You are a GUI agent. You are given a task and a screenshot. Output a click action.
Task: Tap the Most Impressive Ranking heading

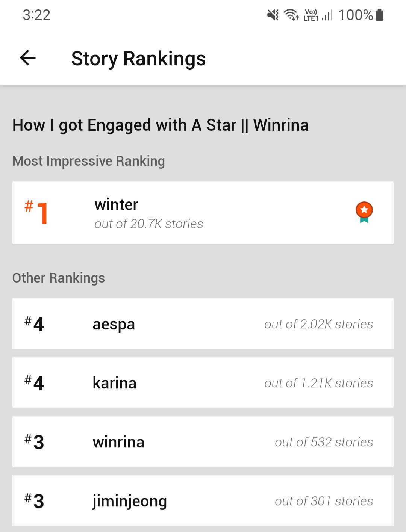pos(89,161)
